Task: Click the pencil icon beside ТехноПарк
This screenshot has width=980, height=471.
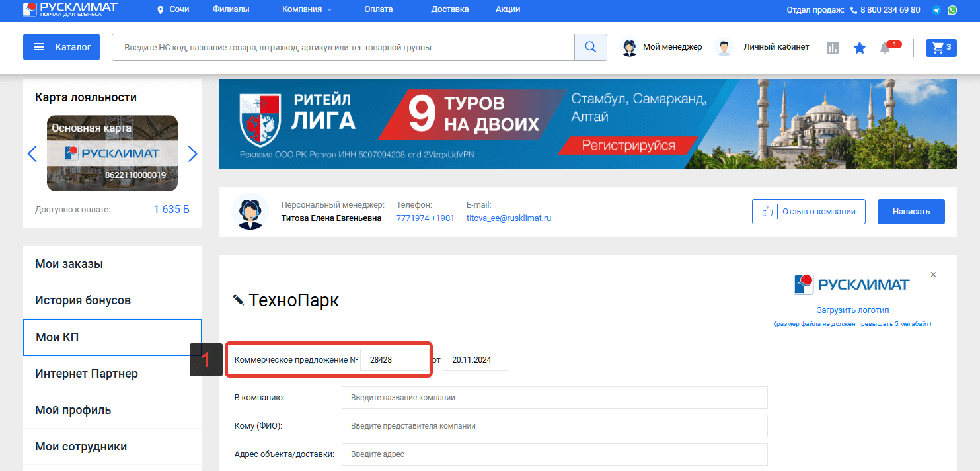Action: (x=239, y=300)
